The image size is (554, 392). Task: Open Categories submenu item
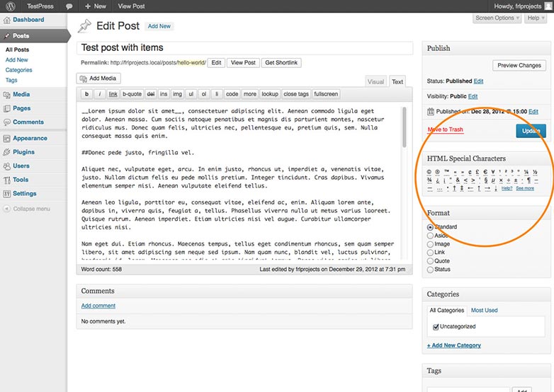coord(18,70)
